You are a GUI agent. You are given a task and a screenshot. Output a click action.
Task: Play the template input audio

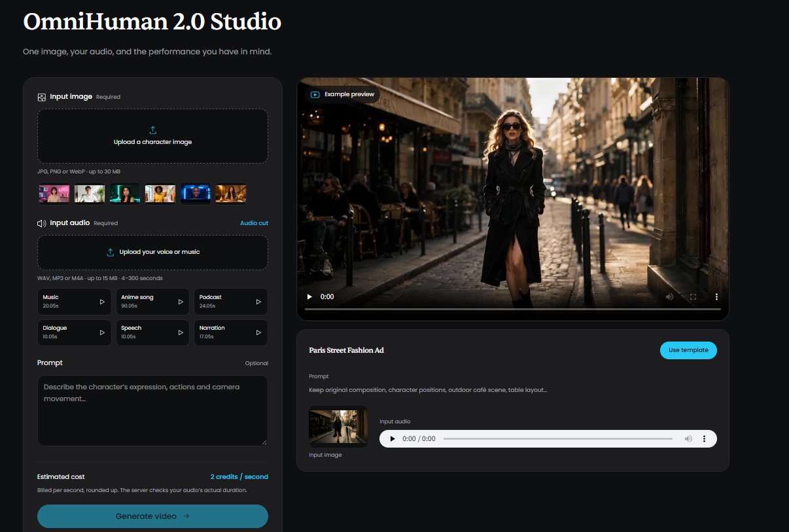tap(393, 438)
